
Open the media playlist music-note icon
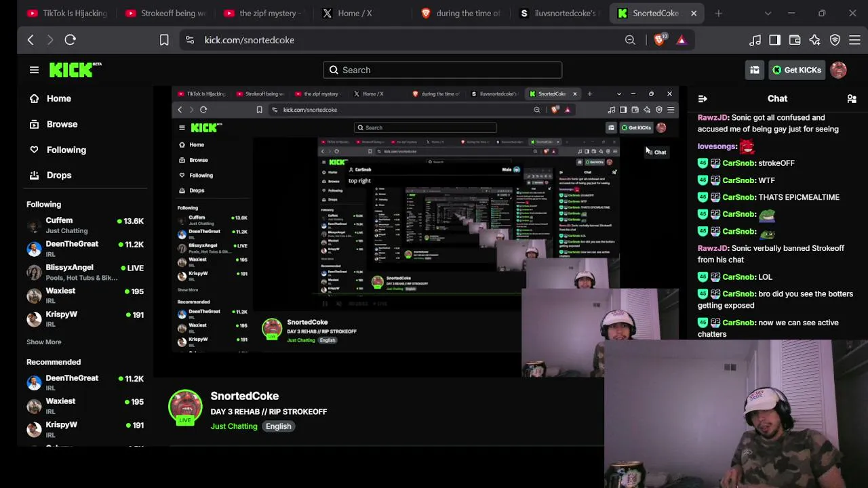pyautogui.click(x=755, y=40)
